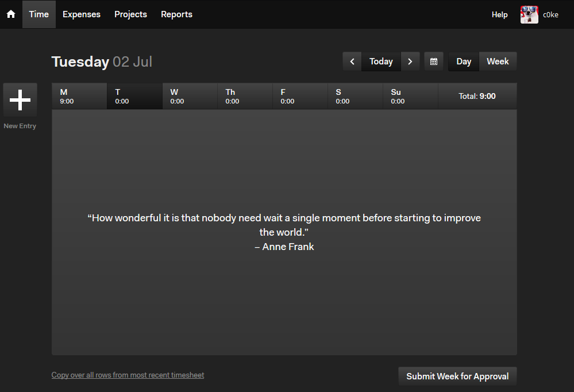
Task: Submit Week for Approval
Action: pos(457,376)
